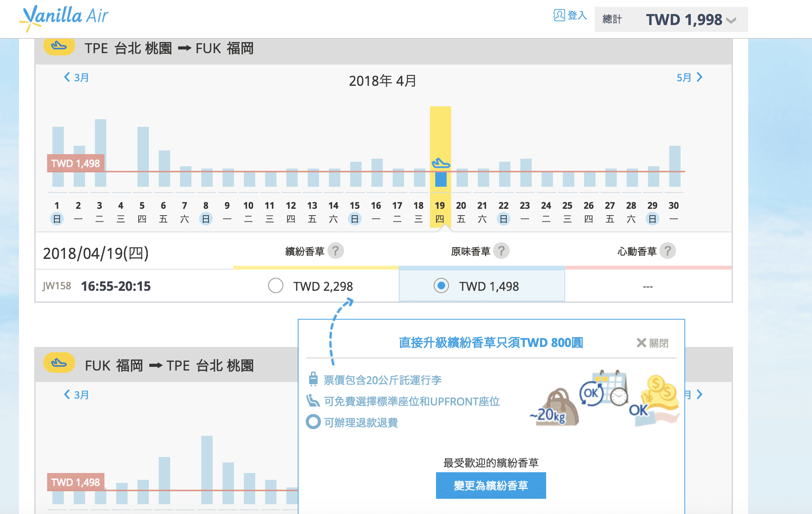Click the OK coins refund illustration
This screenshot has height=514, width=812.
point(654,401)
